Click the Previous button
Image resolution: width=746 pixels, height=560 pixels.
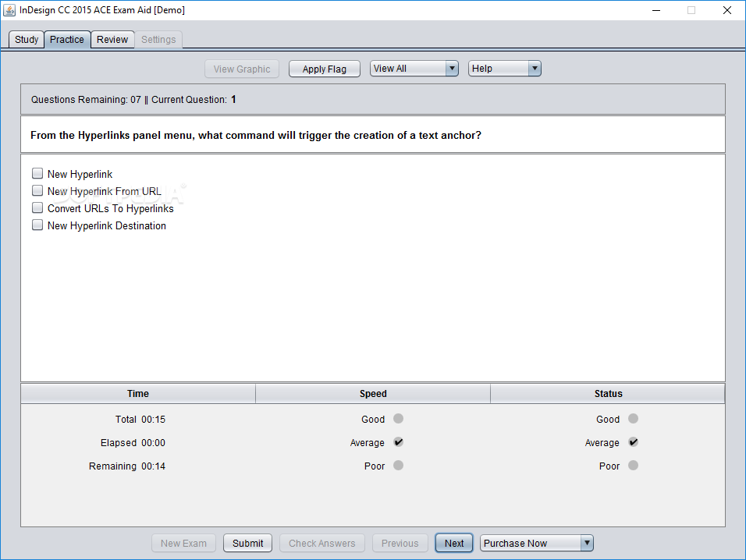click(x=400, y=543)
